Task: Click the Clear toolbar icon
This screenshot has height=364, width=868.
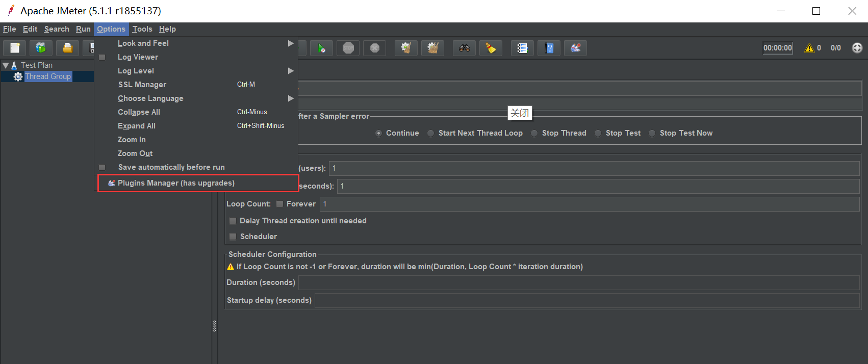Action: (406, 48)
